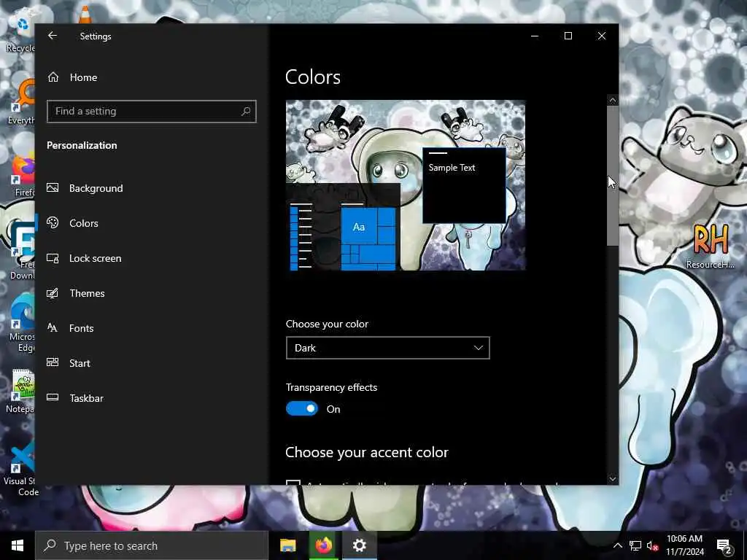Close the Settings window
Screen dimensions: 747x560
(602, 36)
